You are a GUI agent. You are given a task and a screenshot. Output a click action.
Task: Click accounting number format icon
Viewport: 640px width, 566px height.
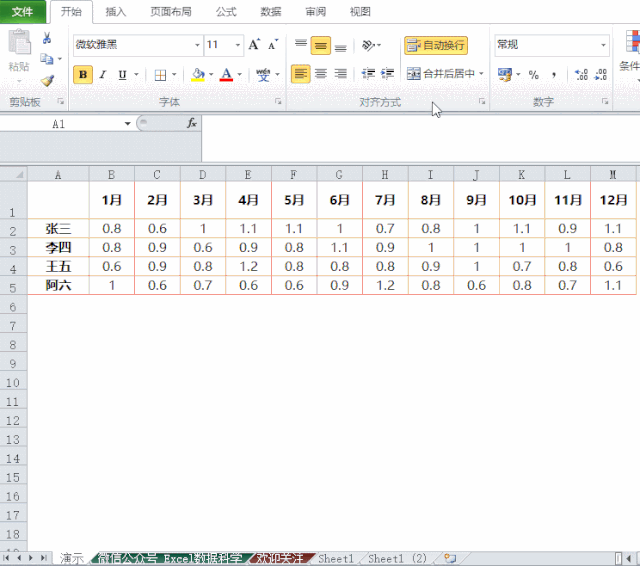(x=504, y=75)
